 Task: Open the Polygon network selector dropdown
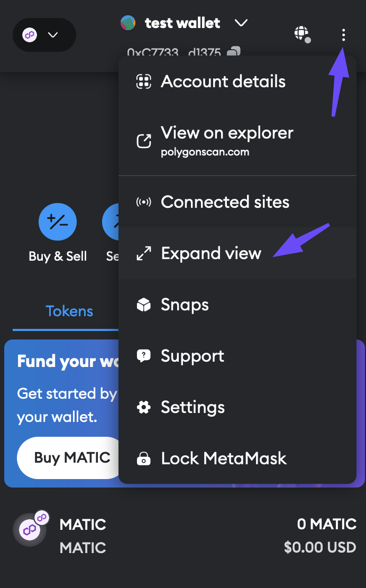pyautogui.click(x=44, y=35)
